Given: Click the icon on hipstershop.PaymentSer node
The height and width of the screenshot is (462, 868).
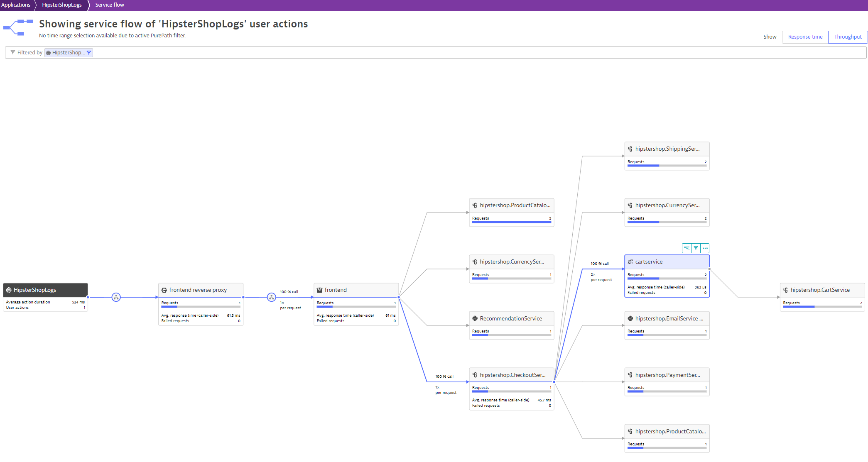Looking at the screenshot, I should tap(630, 375).
